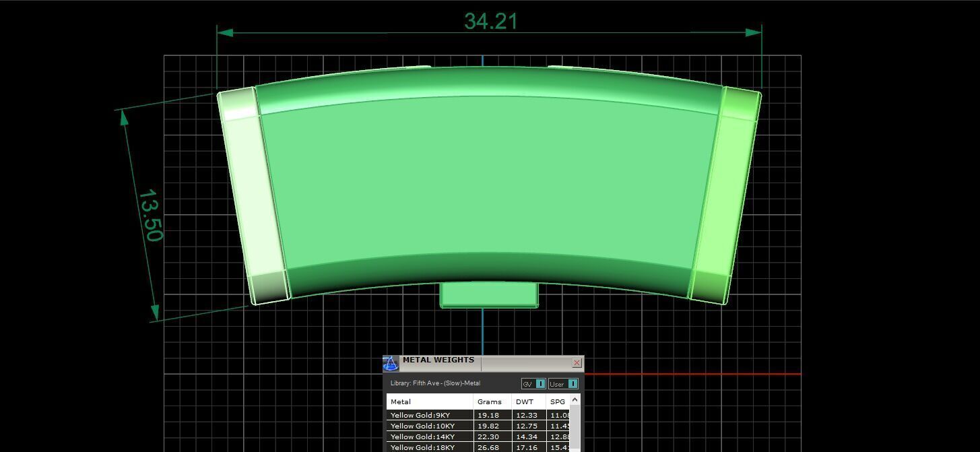Select the Yellow Gold:14KY row
This screenshot has width=980, height=452.
(x=478, y=437)
